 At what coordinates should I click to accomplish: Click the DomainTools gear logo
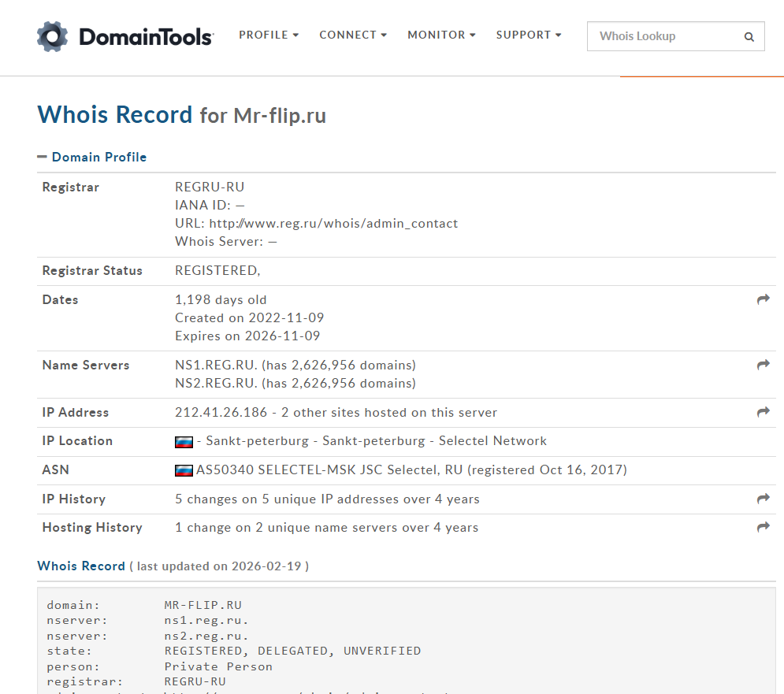click(x=53, y=36)
